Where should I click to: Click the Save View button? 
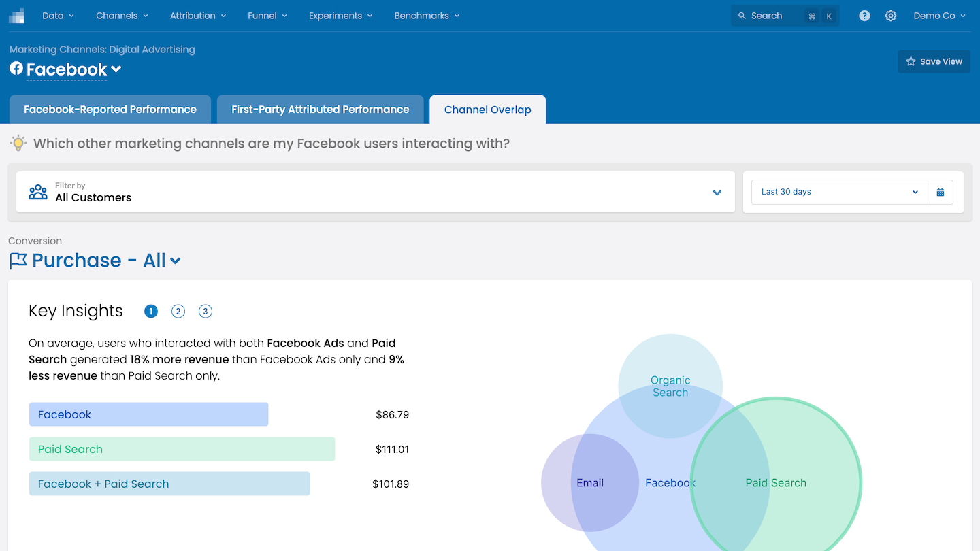tap(934, 61)
